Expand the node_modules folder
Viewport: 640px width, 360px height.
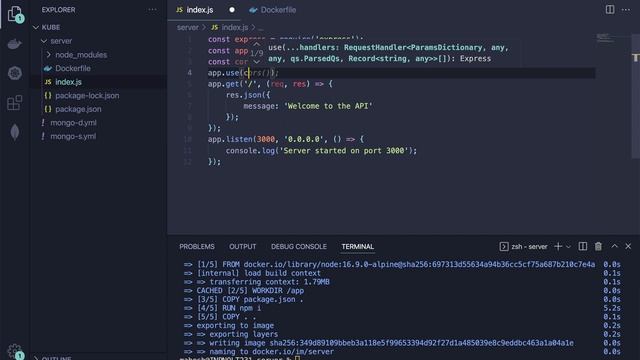coord(49,55)
